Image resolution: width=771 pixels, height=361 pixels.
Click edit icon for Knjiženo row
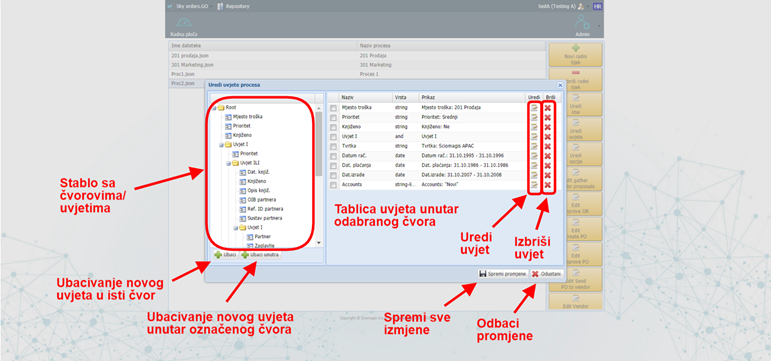pyautogui.click(x=534, y=127)
